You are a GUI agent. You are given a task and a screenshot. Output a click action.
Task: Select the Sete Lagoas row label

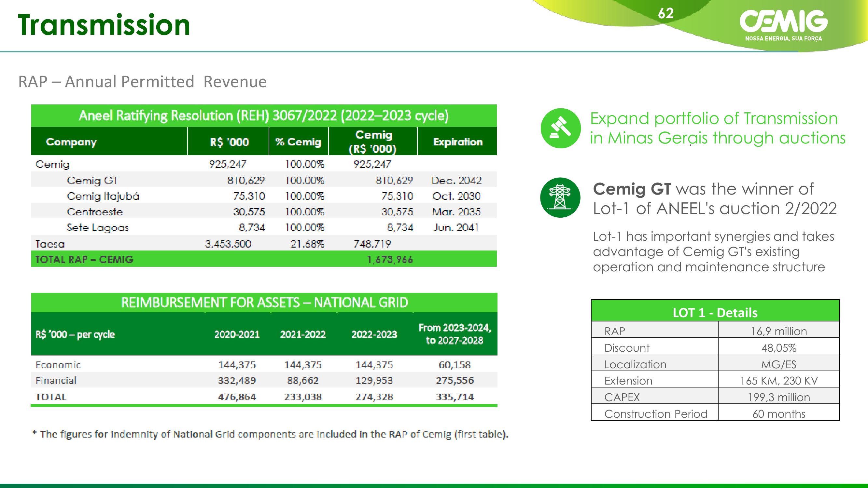click(x=98, y=228)
